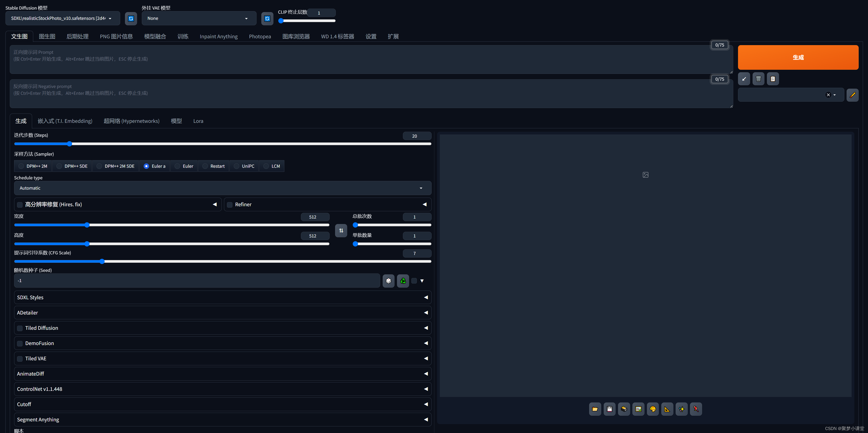Screen dimensions: 868x433
Task: Open the Schedule type dropdown
Action: click(222, 188)
